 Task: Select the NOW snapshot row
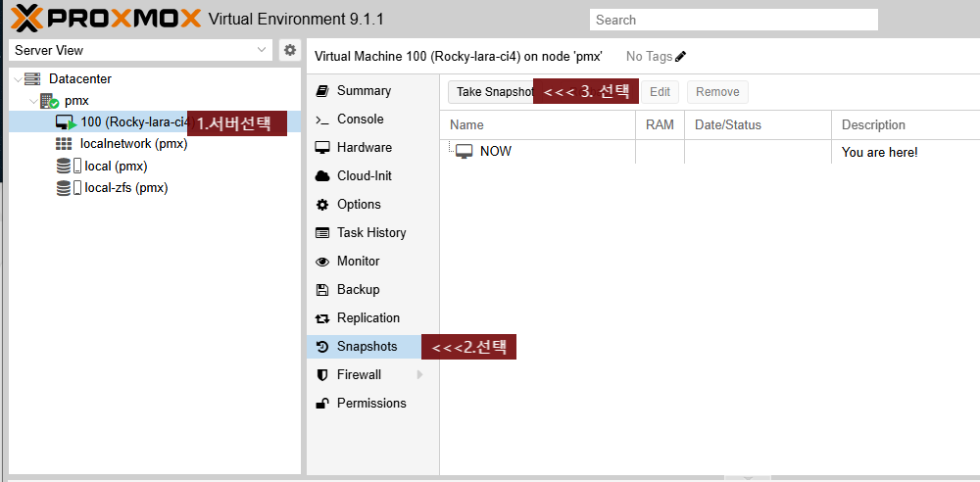[710, 151]
